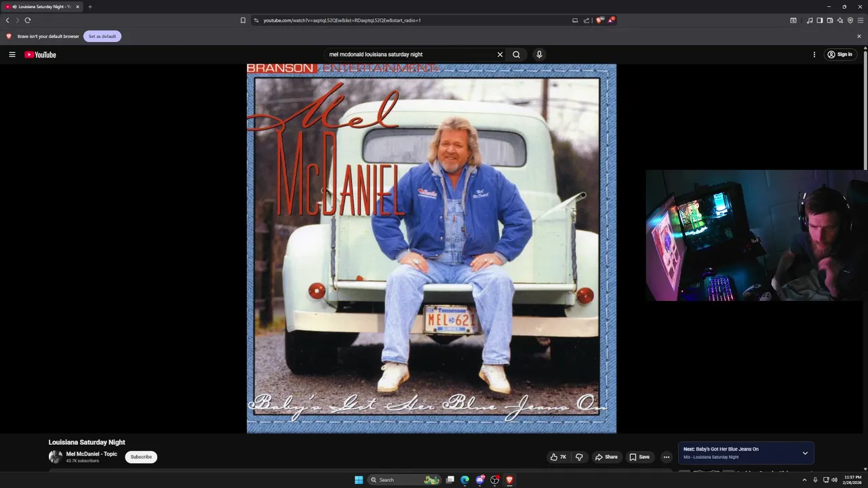This screenshot has height=488, width=868.
Task: Set Brave as default browser
Action: click(x=102, y=37)
